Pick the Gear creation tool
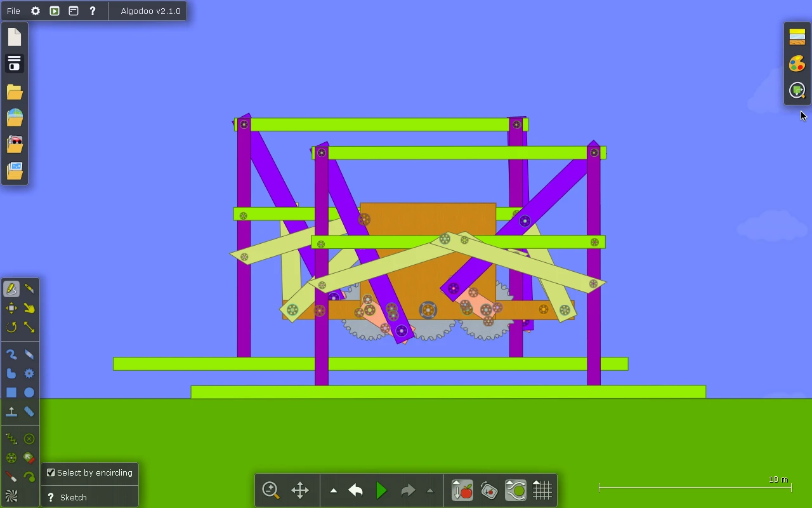Image resolution: width=812 pixels, height=508 pixels. [x=29, y=373]
